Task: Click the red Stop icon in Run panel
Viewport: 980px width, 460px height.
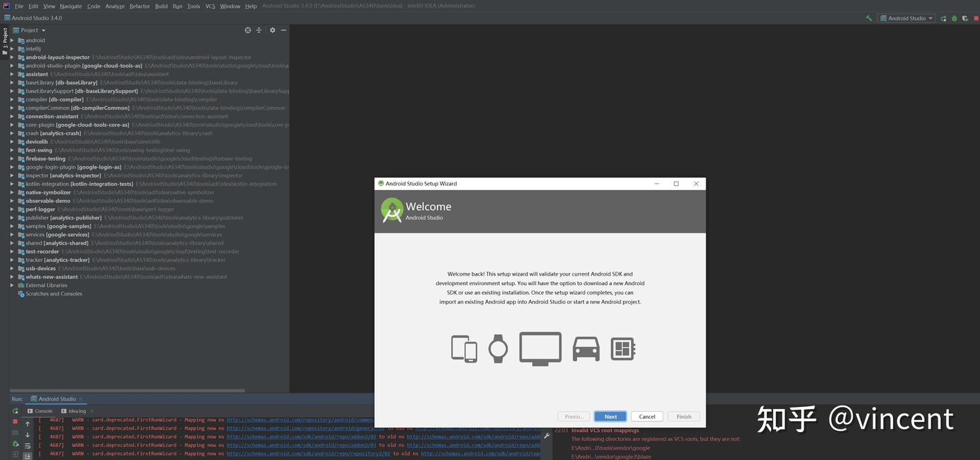Action: point(16,421)
